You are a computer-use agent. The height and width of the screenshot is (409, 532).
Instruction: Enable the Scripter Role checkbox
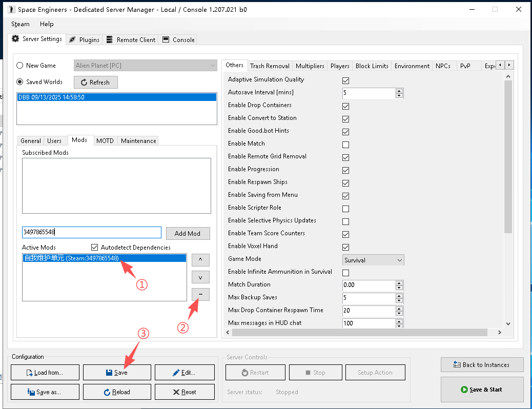coord(345,209)
